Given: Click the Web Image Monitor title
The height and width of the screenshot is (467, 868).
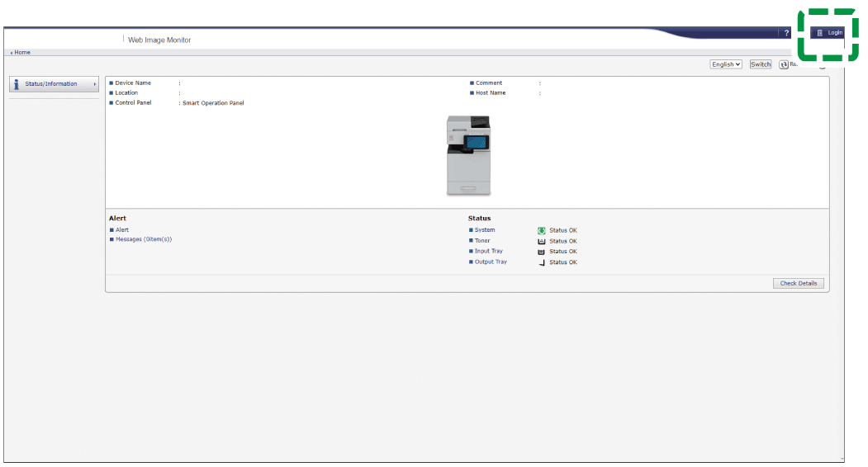Looking at the screenshot, I should [x=159, y=40].
